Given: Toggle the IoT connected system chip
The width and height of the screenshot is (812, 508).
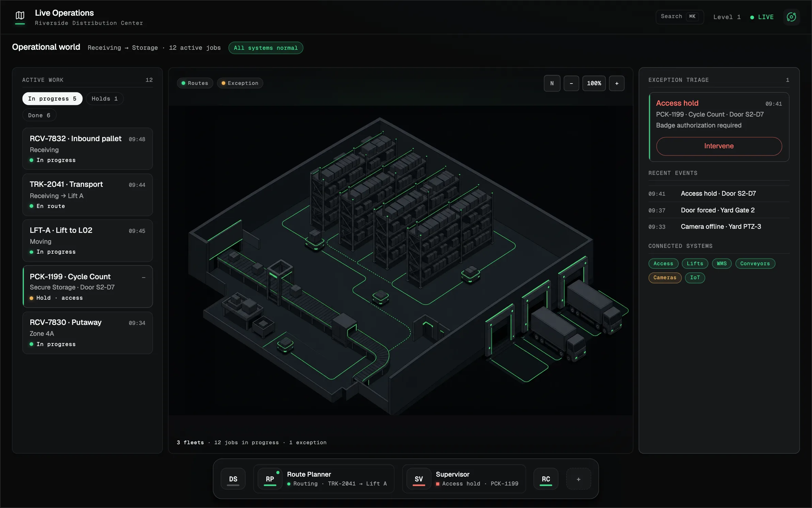Looking at the screenshot, I should coord(695,278).
